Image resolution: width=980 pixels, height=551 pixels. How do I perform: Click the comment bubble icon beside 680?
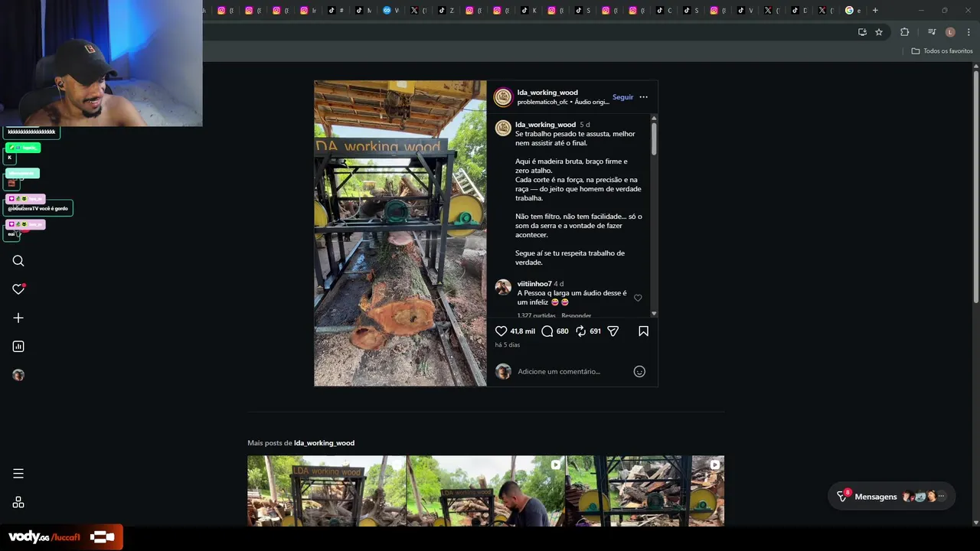(x=547, y=331)
